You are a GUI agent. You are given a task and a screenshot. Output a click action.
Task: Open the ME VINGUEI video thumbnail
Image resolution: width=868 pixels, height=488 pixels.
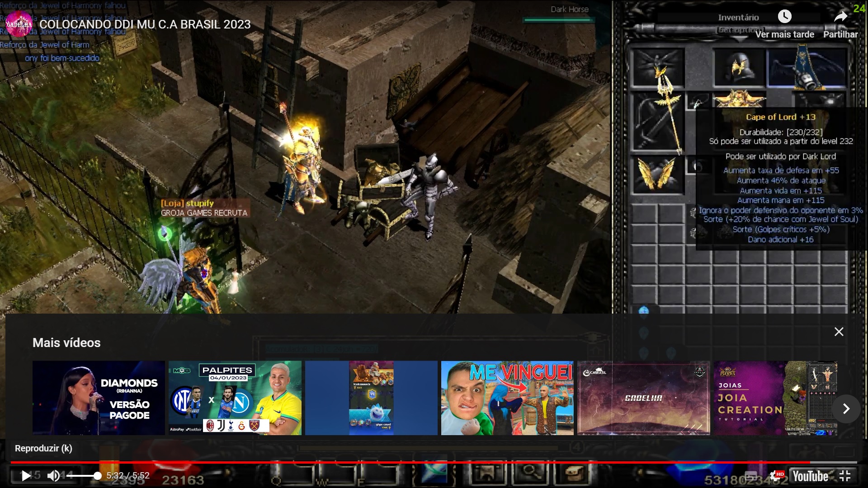pos(507,398)
